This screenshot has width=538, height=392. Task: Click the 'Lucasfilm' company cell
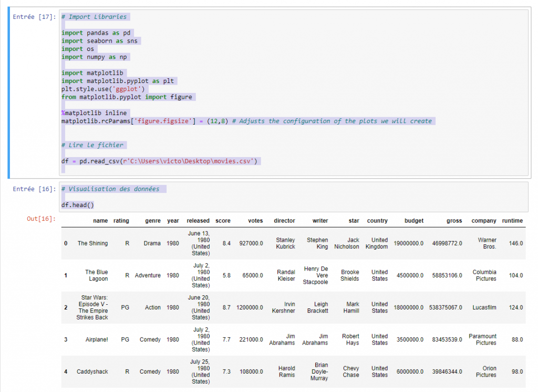pos(484,307)
